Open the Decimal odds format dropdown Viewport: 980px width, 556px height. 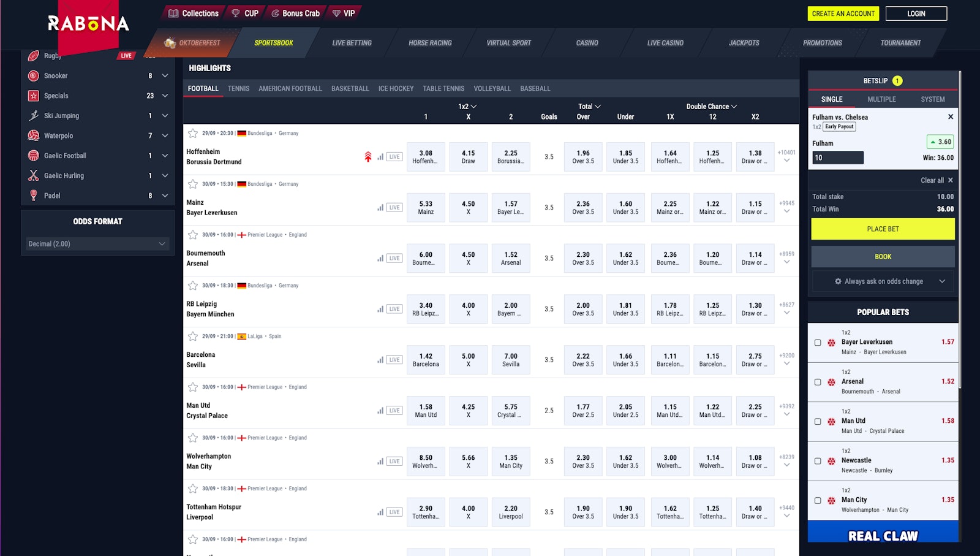click(x=97, y=244)
